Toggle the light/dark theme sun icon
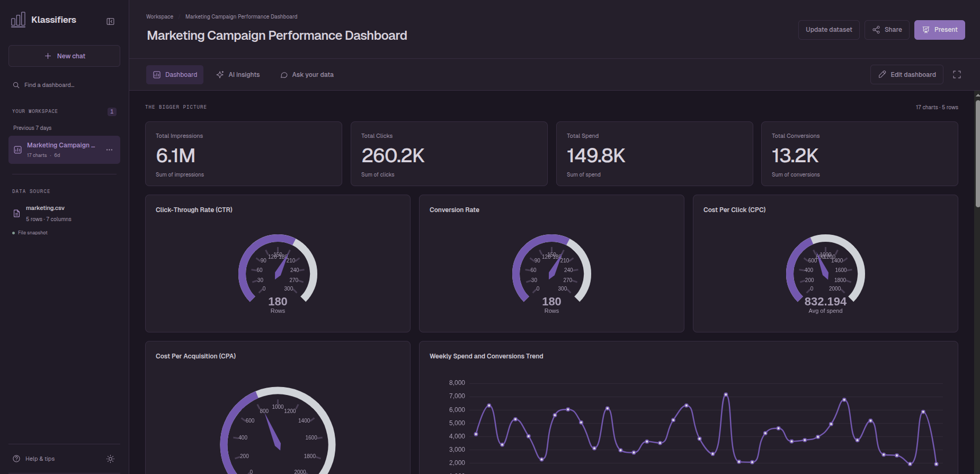 point(110,459)
